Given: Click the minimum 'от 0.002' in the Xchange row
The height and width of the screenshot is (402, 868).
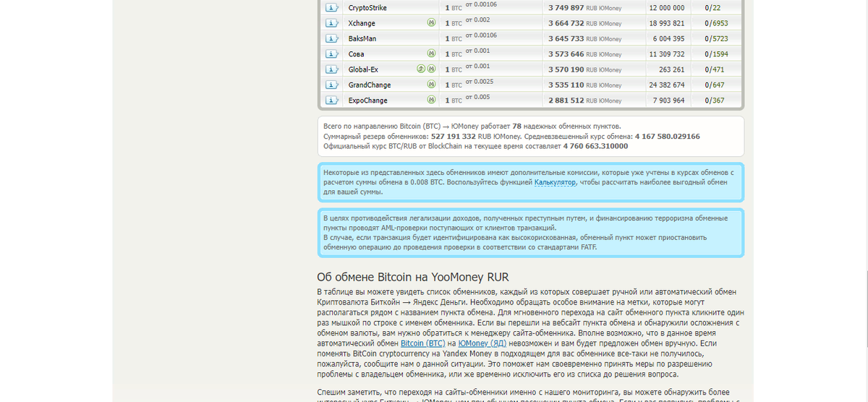Looking at the screenshot, I should click(x=477, y=20).
